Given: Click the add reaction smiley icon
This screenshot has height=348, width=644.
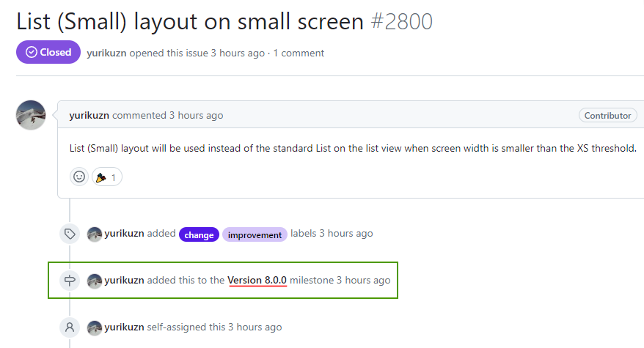Looking at the screenshot, I should pyautogui.click(x=79, y=177).
